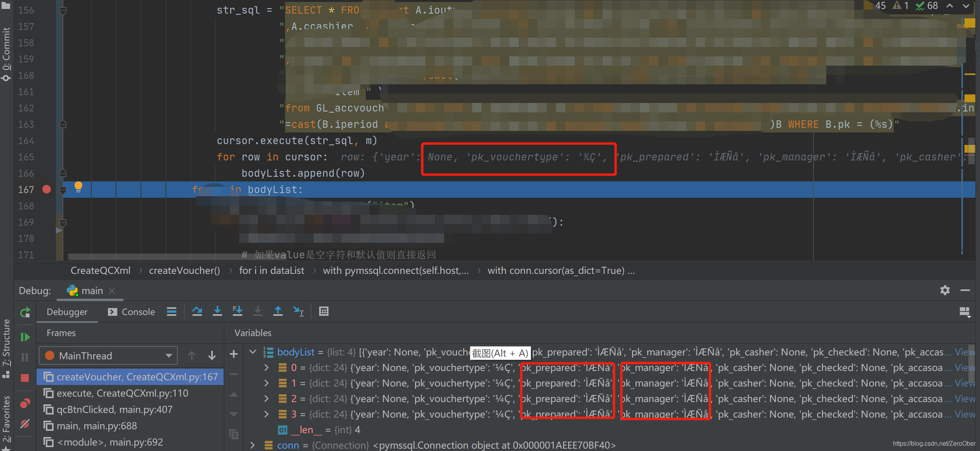Click createVoucher() in the breadcrumb bar
Screen dimensions: 980x451
point(184,270)
